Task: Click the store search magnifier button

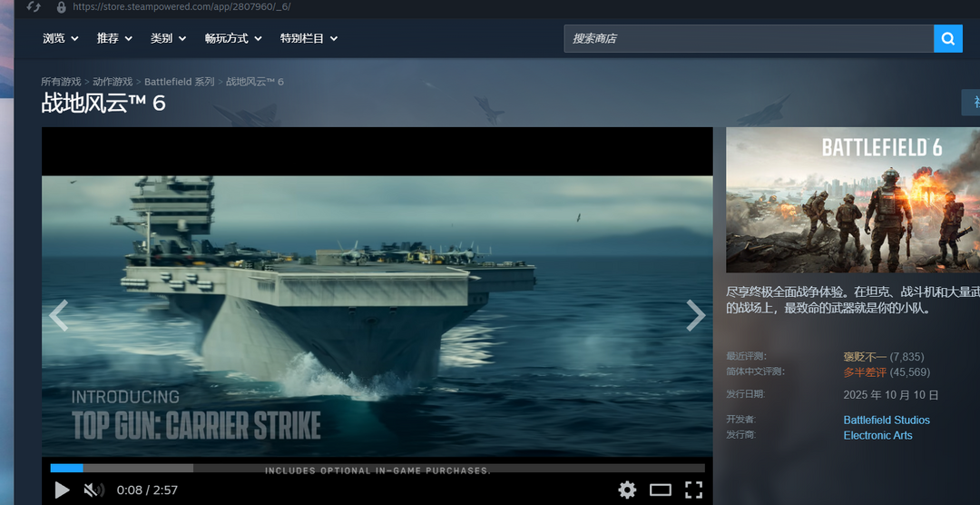Action: tap(947, 39)
